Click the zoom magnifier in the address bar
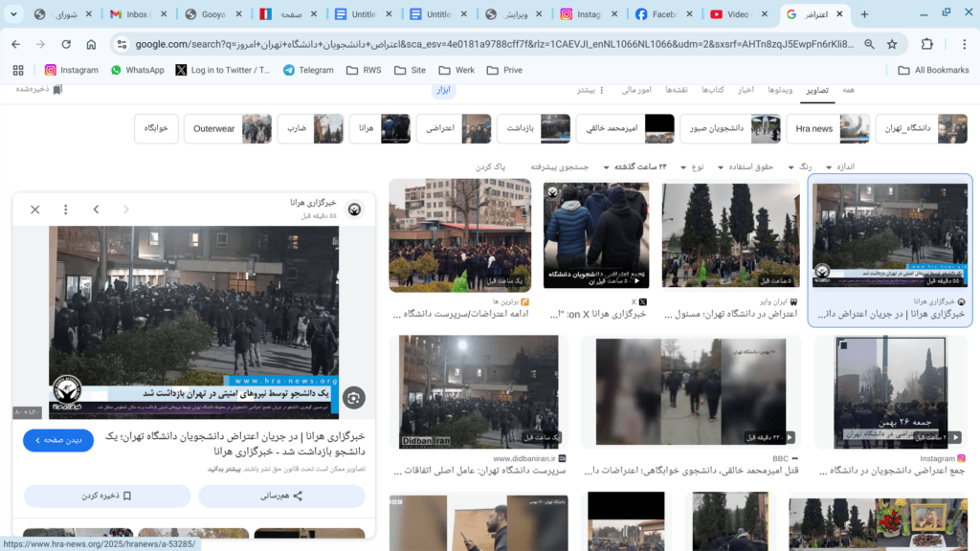 869,44
